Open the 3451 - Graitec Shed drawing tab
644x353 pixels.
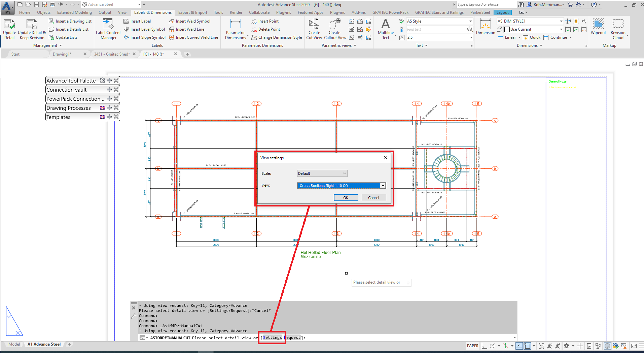click(x=112, y=54)
